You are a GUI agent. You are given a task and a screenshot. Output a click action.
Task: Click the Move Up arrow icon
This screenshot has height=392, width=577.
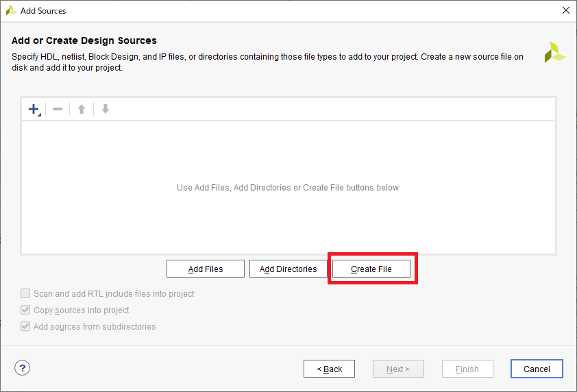point(82,109)
